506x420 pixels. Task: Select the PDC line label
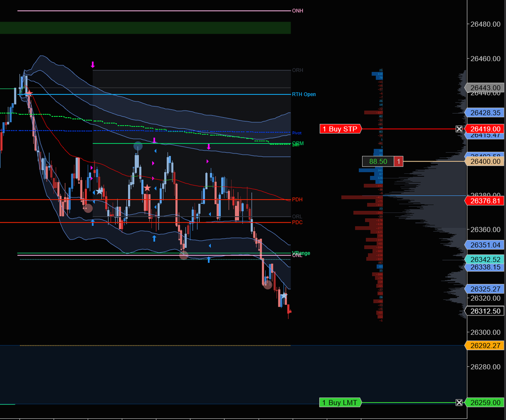[297, 222]
